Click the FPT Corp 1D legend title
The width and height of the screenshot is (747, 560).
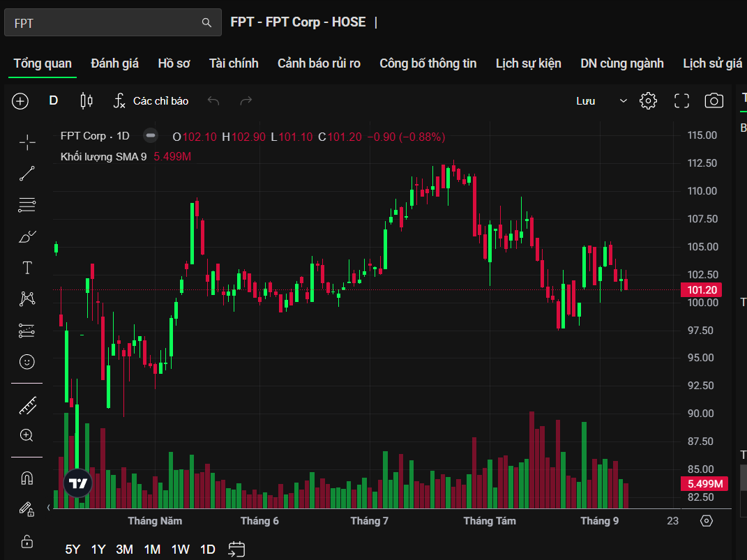pyautogui.click(x=96, y=136)
